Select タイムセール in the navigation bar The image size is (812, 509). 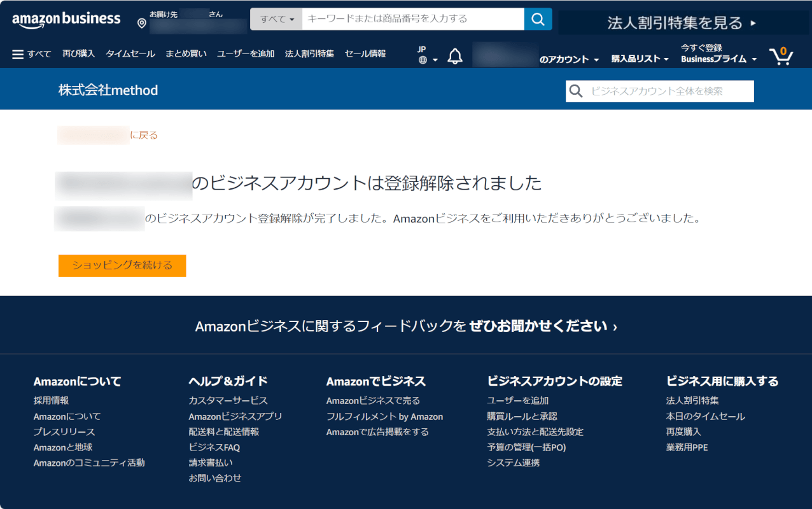pyautogui.click(x=130, y=54)
